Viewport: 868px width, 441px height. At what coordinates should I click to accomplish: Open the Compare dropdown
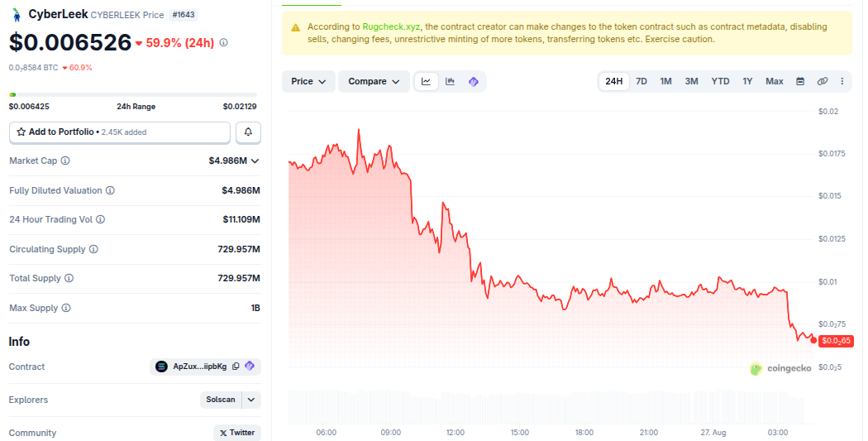point(374,81)
